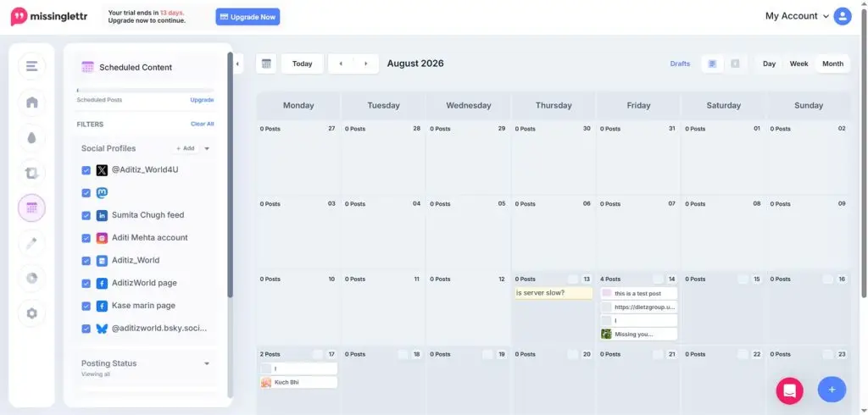Click the Instagram icon for Aditi Mehta
The height and width of the screenshot is (415, 868).
coord(102,239)
